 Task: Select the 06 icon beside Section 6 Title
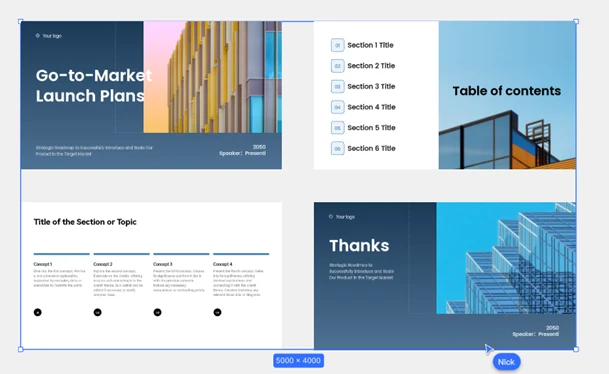337,148
